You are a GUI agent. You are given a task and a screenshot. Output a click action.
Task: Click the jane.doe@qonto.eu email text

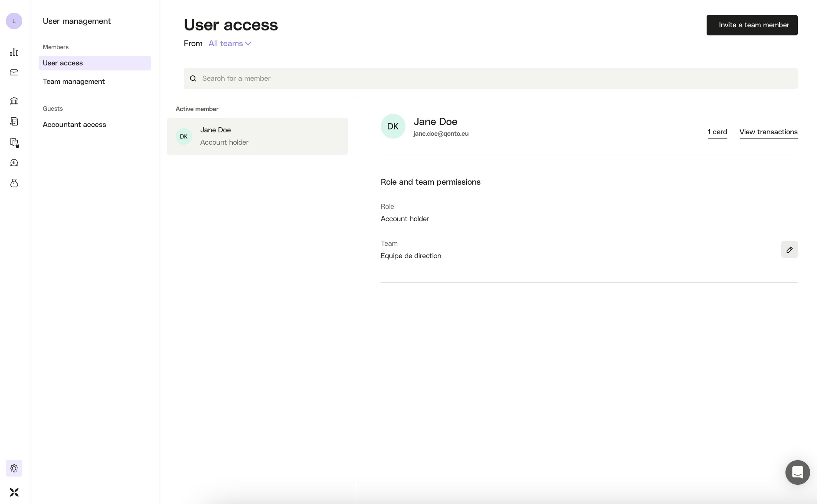[441, 134]
